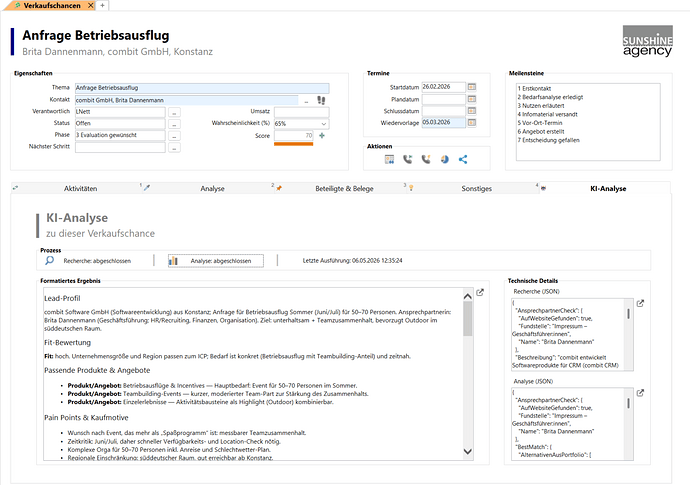The height and width of the screenshot is (485, 690).
Task: Open lookup button next to Nächster Schritt
Action: click(x=174, y=148)
